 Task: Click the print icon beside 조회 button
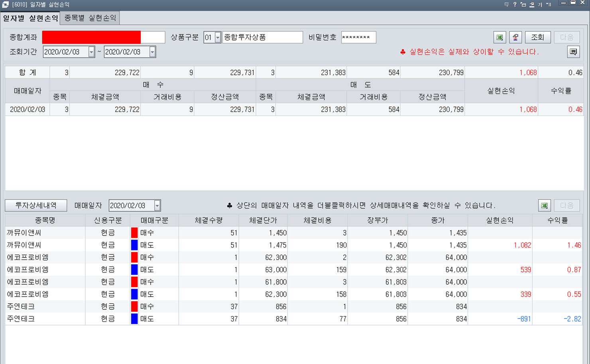coord(515,37)
